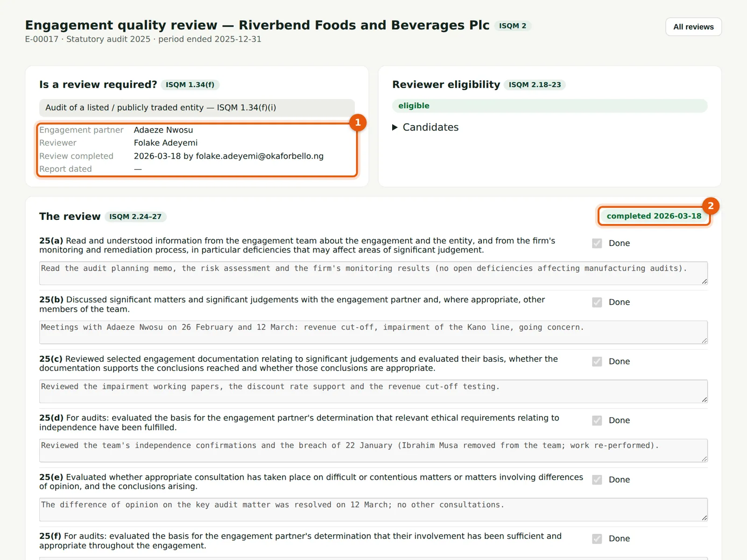Open the All reviews page
Viewport: 747px width, 560px height.
(693, 27)
